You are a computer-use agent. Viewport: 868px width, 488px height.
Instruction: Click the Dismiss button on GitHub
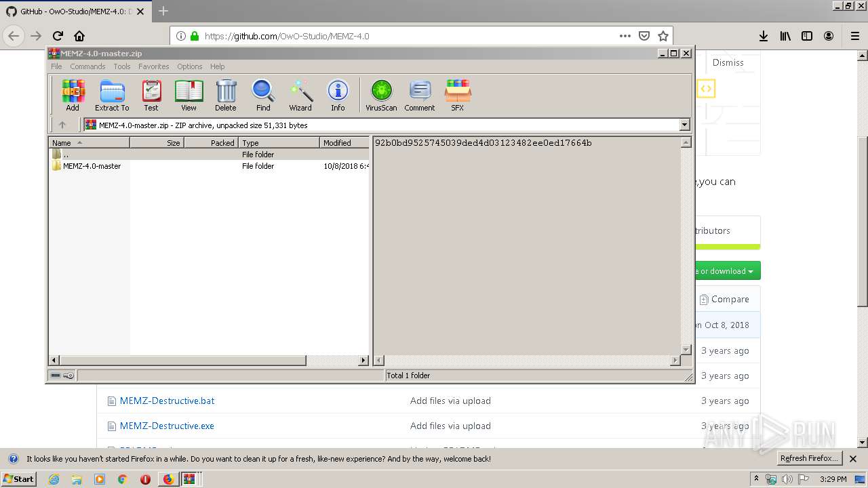point(728,62)
